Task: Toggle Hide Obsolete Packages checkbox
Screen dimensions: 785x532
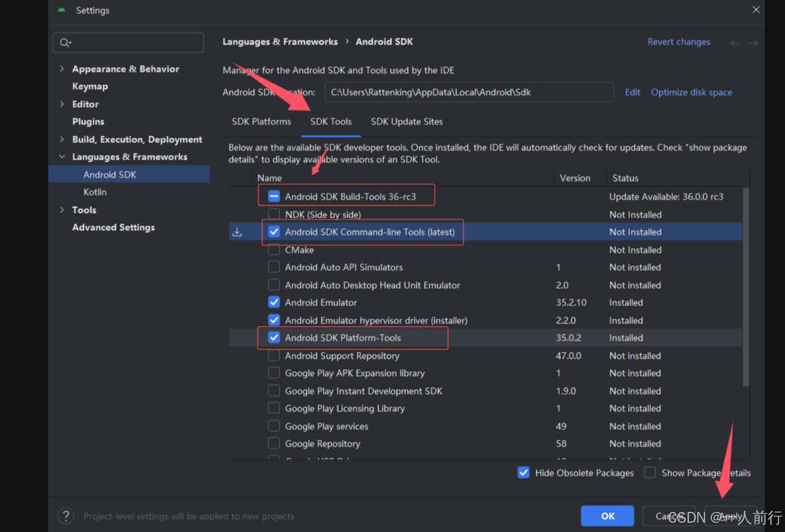Action: (523, 472)
